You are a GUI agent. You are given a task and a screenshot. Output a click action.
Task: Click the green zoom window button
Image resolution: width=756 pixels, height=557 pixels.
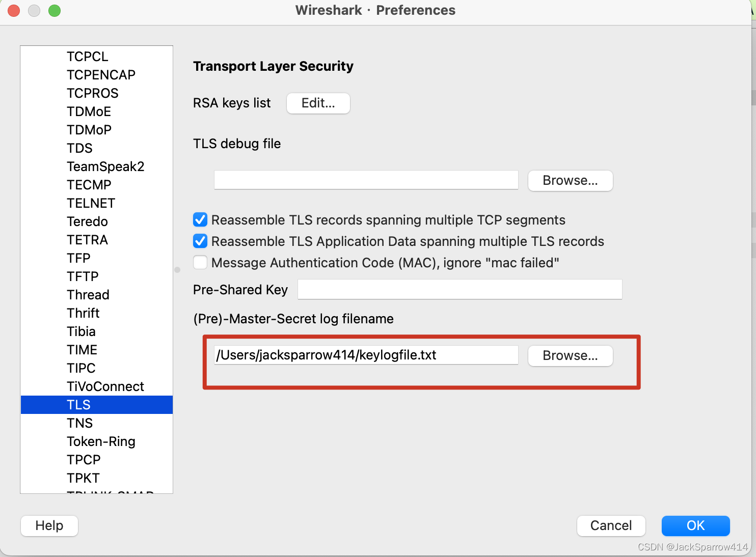pyautogui.click(x=55, y=11)
